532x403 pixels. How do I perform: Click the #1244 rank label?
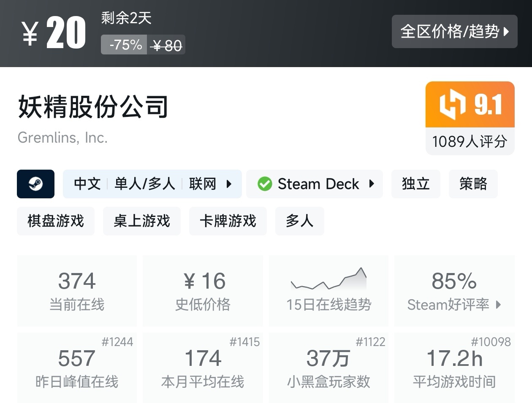(117, 342)
